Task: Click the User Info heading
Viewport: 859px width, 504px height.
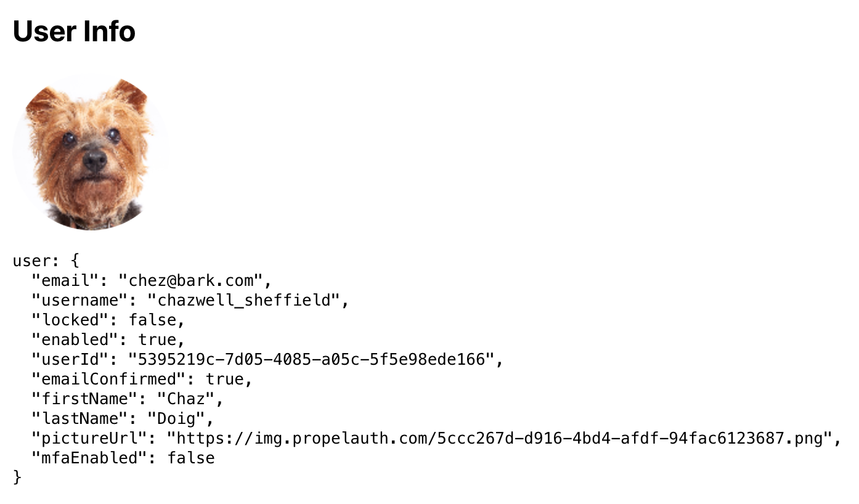Action: [x=74, y=31]
